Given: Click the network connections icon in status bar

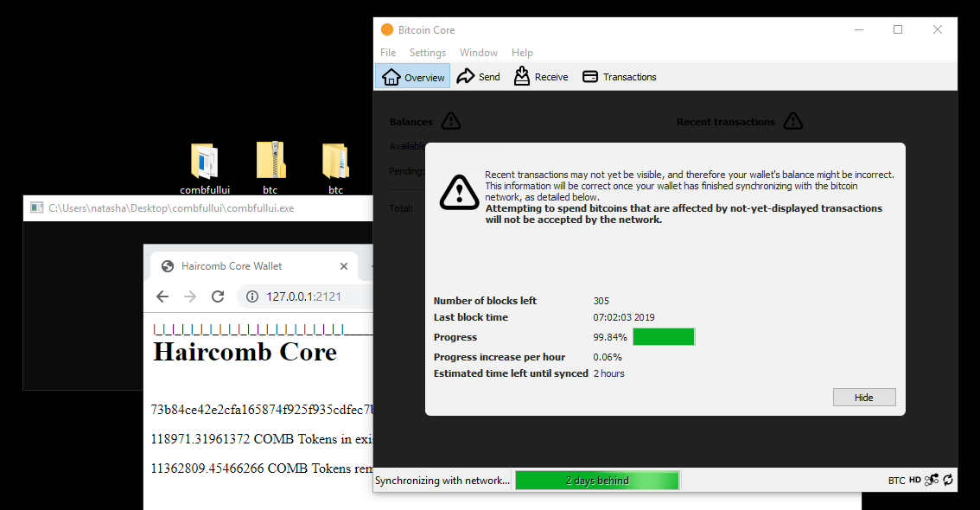Looking at the screenshot, I should [x=932, y=480].
